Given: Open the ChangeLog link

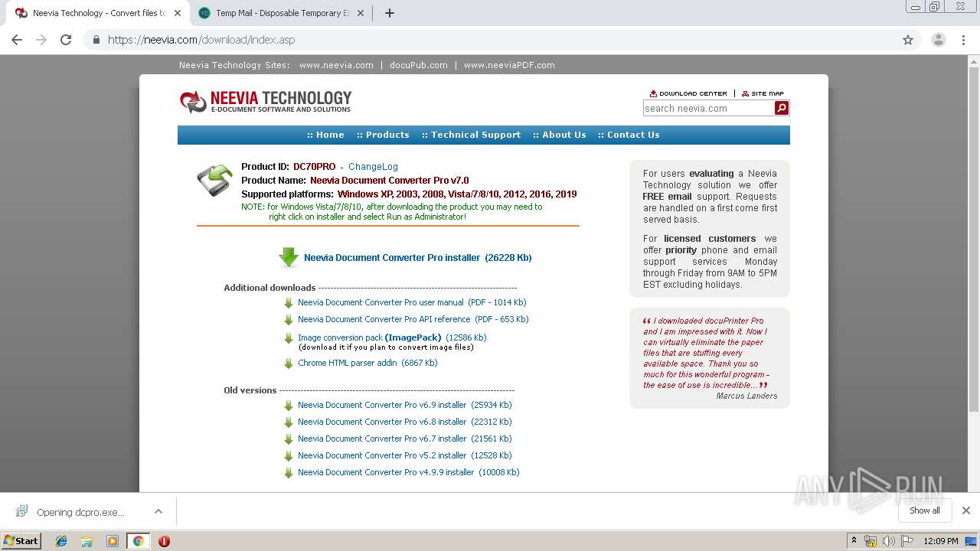Looking at the screenshot, I should [x=373, y=167].
